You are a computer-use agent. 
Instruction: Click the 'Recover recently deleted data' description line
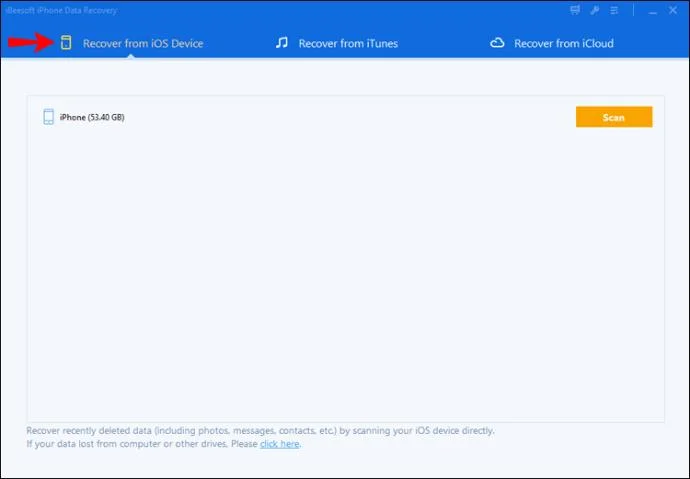pos(260,431)
